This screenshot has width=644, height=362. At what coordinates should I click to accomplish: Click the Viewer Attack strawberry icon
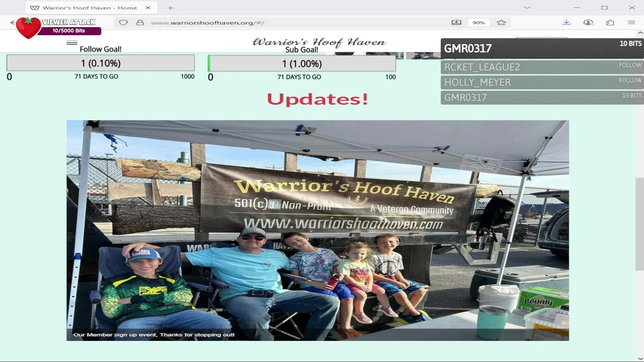pos(28,28)
